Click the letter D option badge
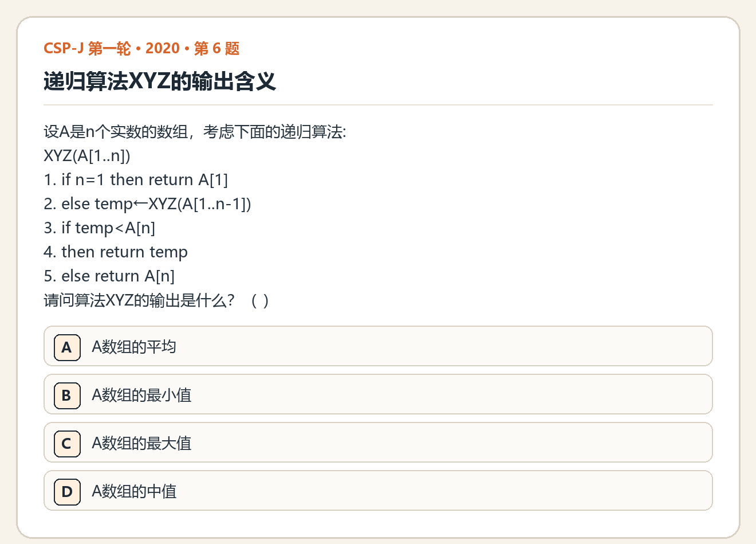This screenshot has width=756, height=544. [x=67, y=491]
